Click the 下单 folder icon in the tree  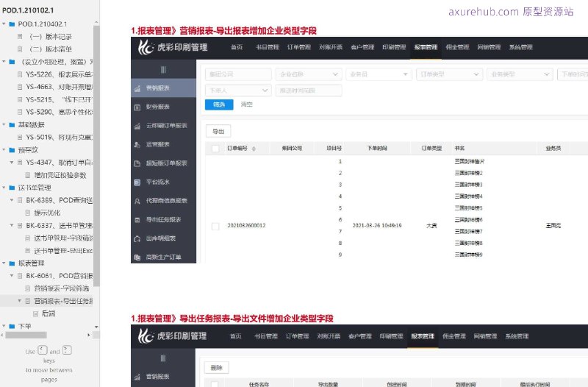pyautogui.click(x=12, y=326)
